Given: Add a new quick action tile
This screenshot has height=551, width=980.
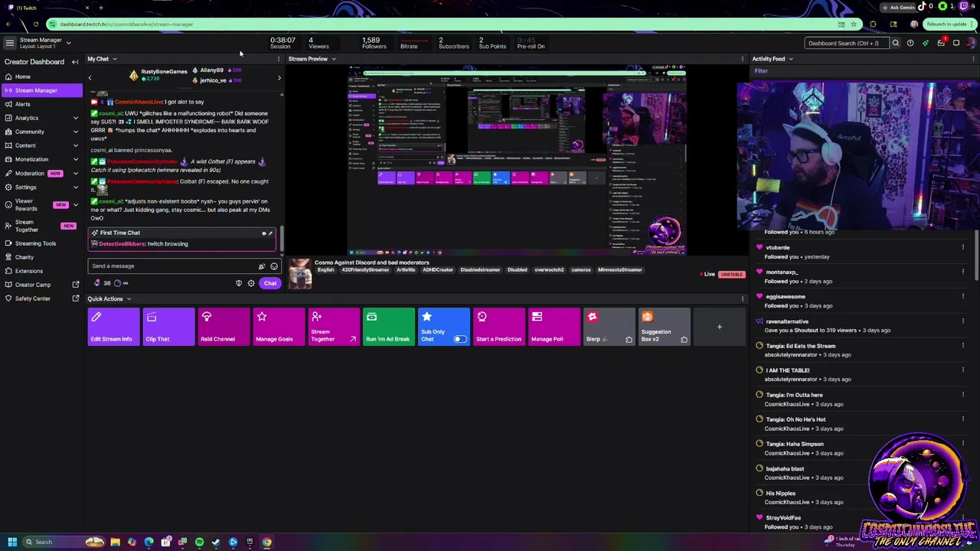Looking at the screenshot, I should pos(720,327).
